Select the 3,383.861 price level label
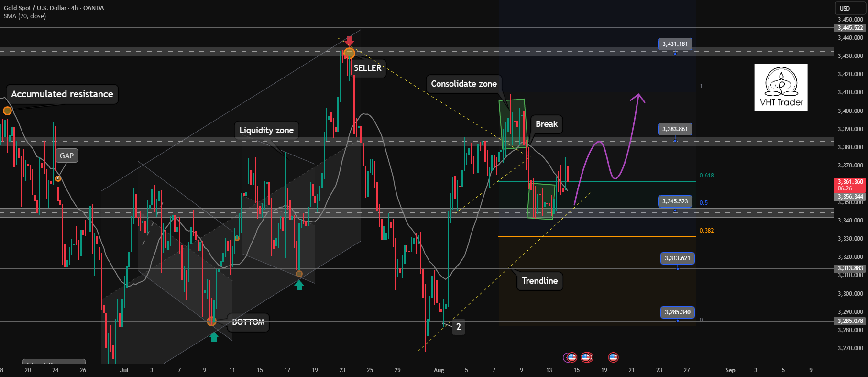 coord(675,129)
